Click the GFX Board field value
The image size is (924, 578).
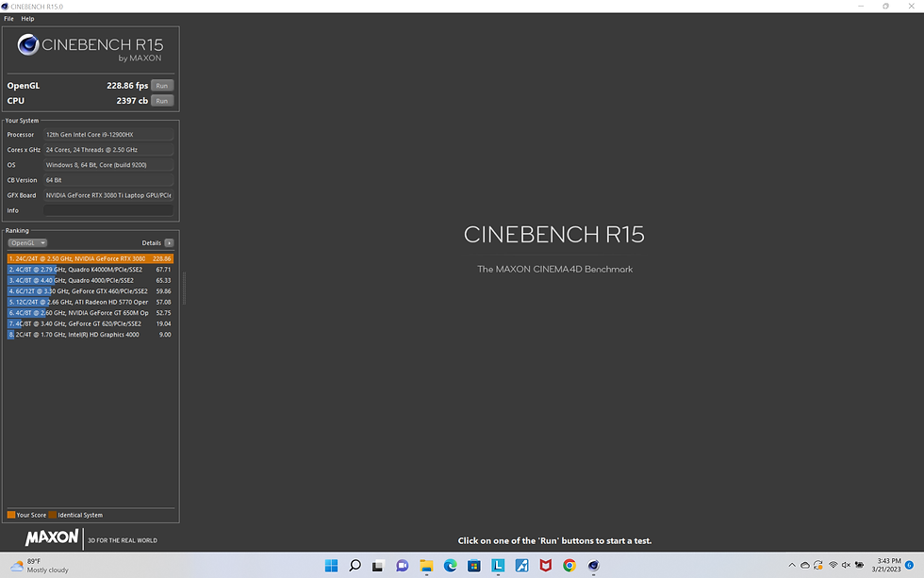coord(108,195)
